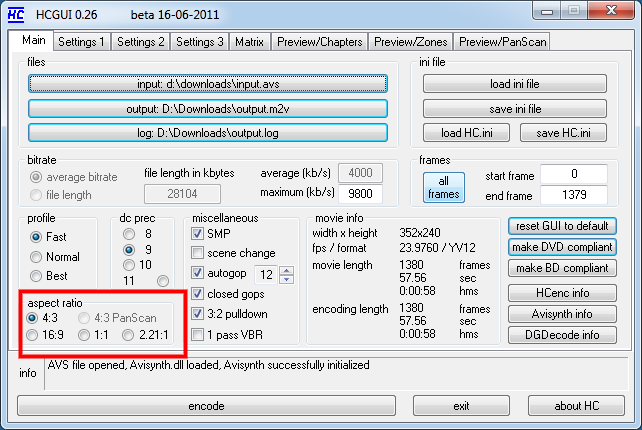Toggle the all frames button
The image size is (642, 430).
pyautogui.click(x=443, y=188)
